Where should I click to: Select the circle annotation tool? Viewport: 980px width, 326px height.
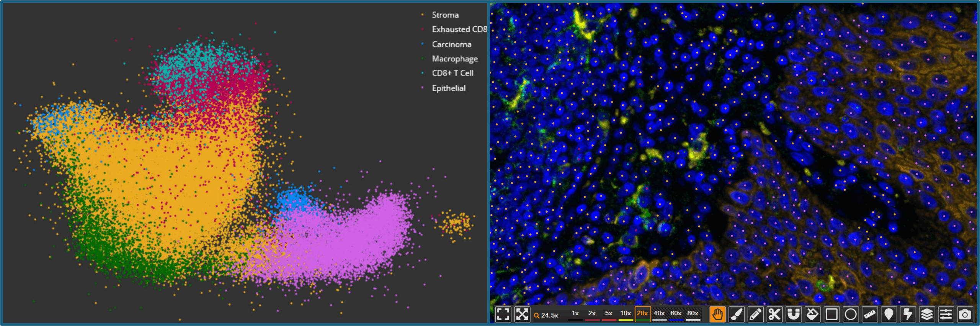click(851, 315)
